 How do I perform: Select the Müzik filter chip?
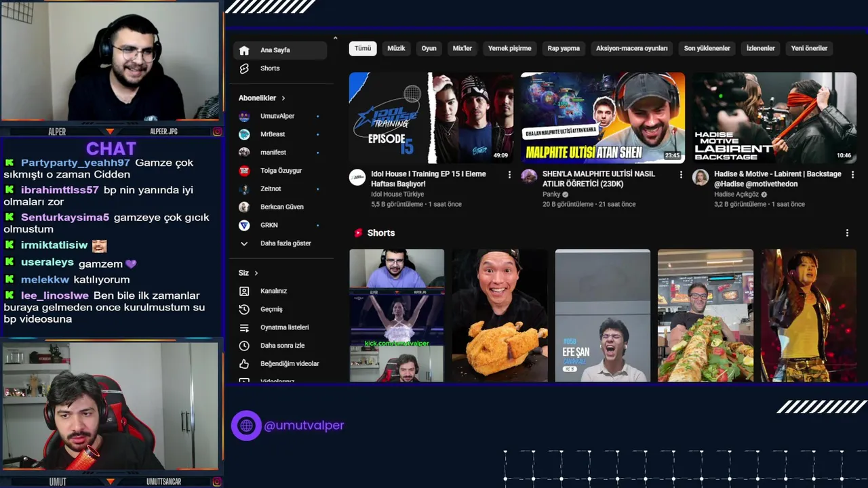pos(396,48)
